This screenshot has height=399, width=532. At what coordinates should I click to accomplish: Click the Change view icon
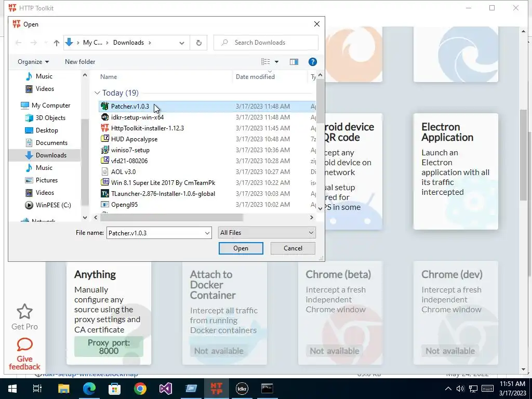[265, 62]
